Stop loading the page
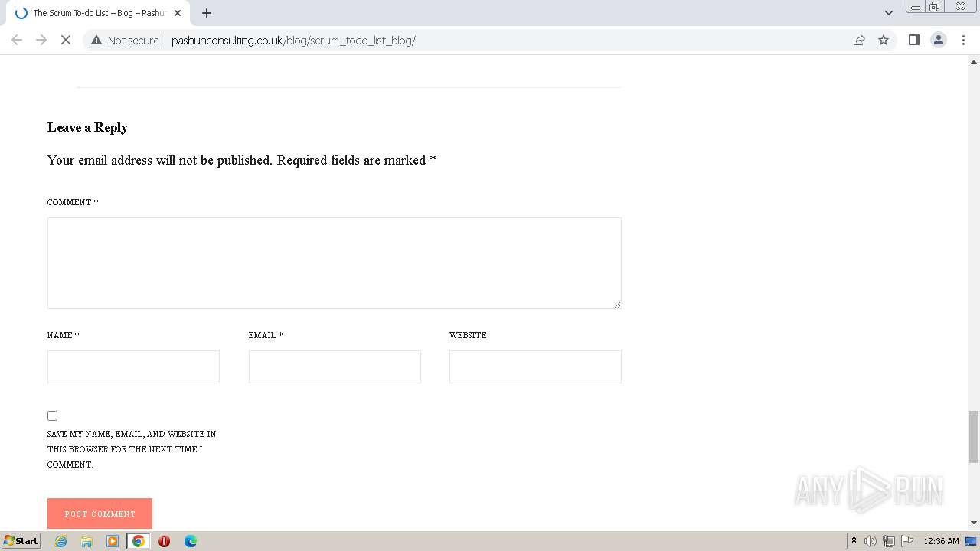The height and width of the screenshot is (551, 980). [66, 40]
